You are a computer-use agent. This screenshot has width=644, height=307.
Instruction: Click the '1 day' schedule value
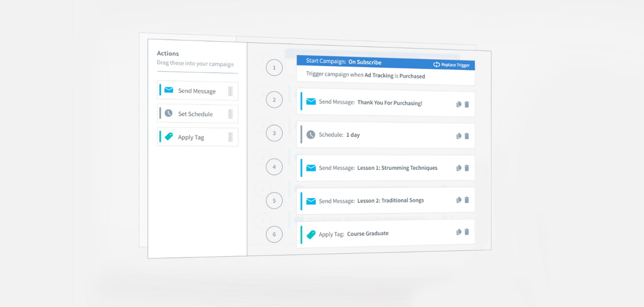pyautogui.click(x=353, y=135)
